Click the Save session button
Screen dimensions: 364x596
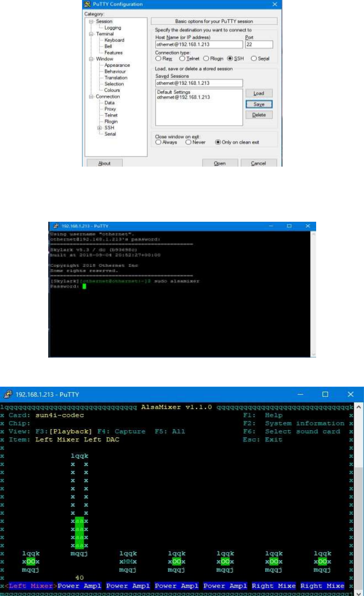(259, 104)
